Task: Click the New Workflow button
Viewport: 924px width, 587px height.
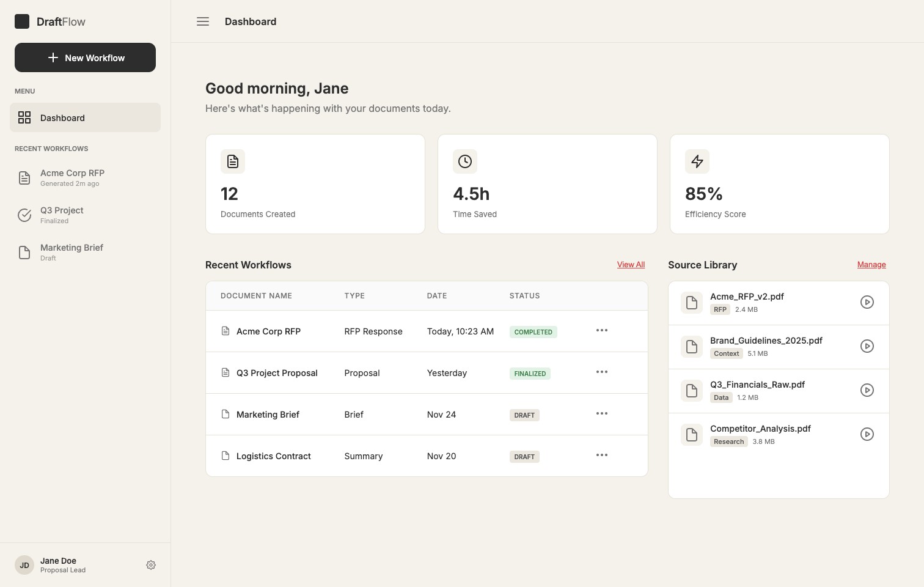Action: [85, 57]
